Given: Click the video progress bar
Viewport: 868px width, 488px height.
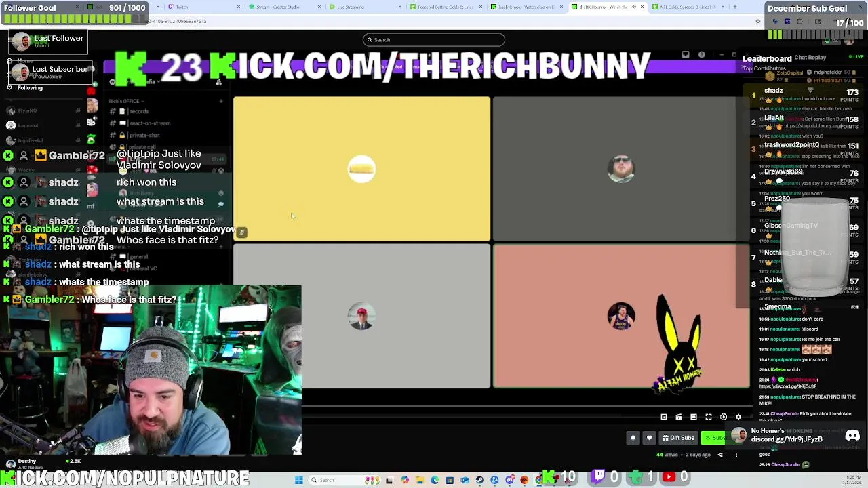Looking at the screenshot, I should [526, 407].
